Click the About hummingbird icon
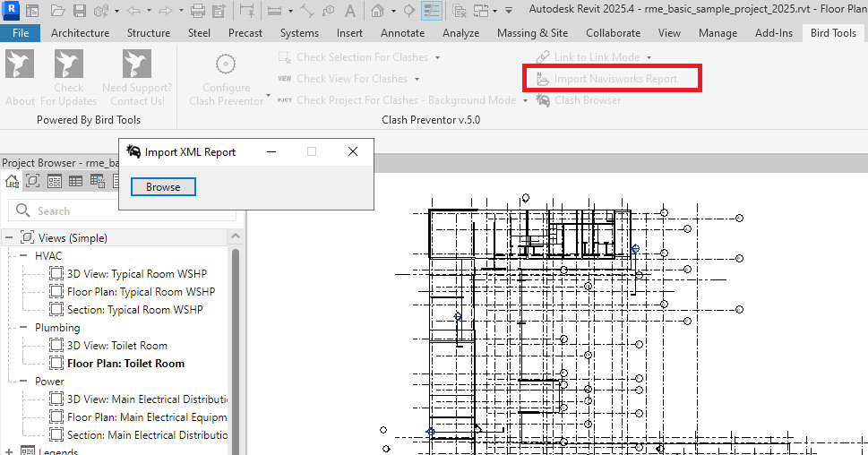868x455 pixels. coord(20,64)
